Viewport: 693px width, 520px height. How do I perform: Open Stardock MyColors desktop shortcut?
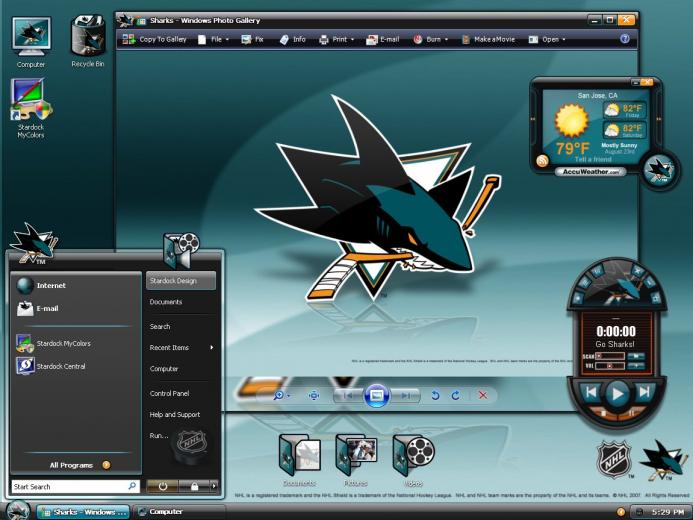pos(30,108)
